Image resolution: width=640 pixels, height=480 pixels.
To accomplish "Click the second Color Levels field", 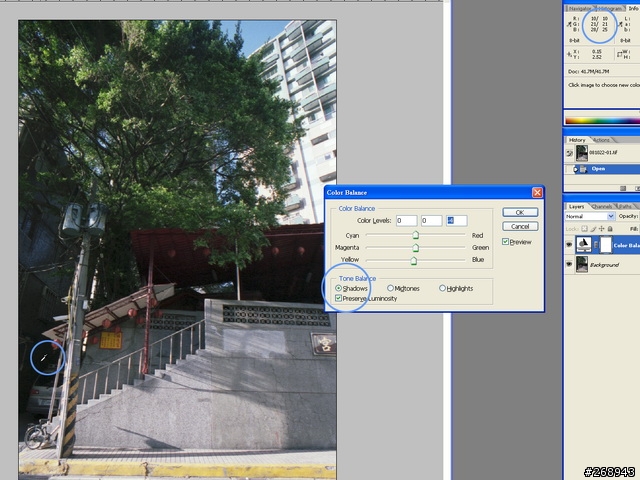I will (431, 221).
